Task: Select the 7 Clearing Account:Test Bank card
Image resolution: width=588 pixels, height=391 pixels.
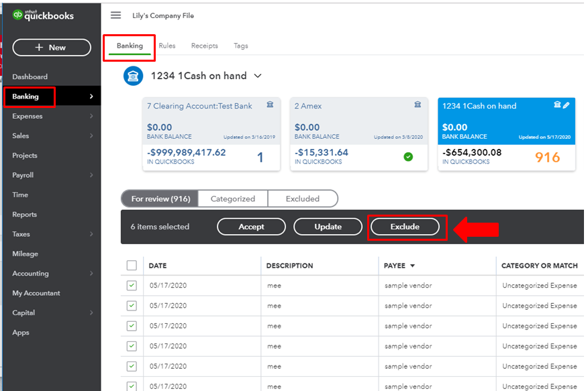Action: pyautogui.click(x=211, y=134)
